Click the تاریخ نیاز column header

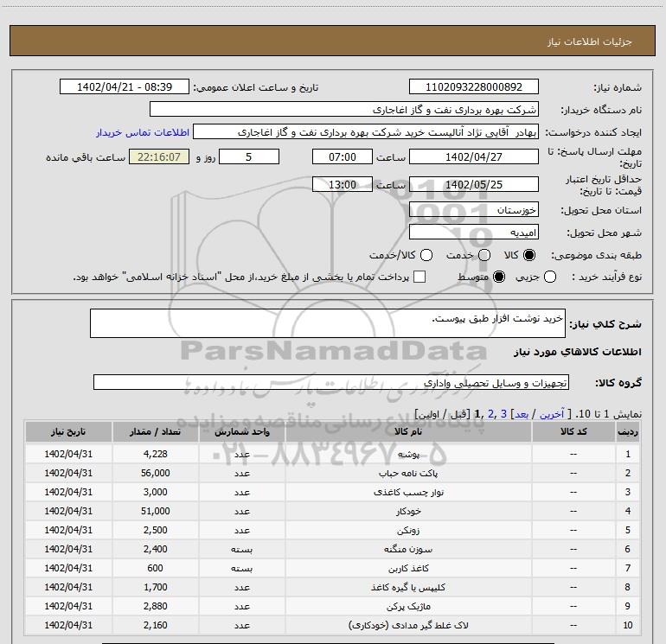coord(68,431)
